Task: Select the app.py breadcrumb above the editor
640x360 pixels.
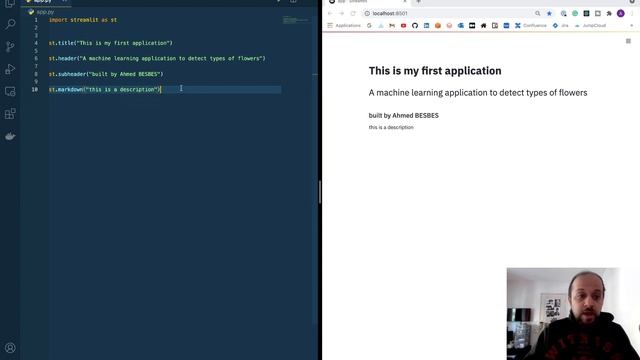Action: 42,12
